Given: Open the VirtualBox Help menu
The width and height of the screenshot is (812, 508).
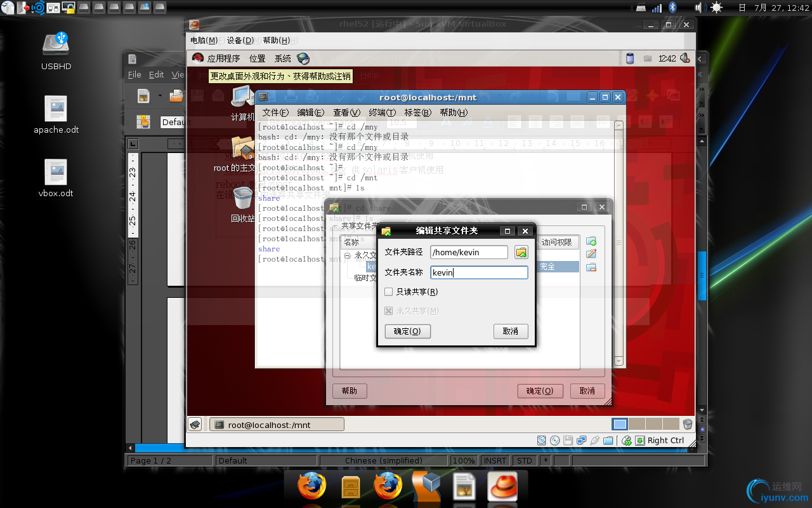Looking at the screenshot, I should tap(276, 40).
